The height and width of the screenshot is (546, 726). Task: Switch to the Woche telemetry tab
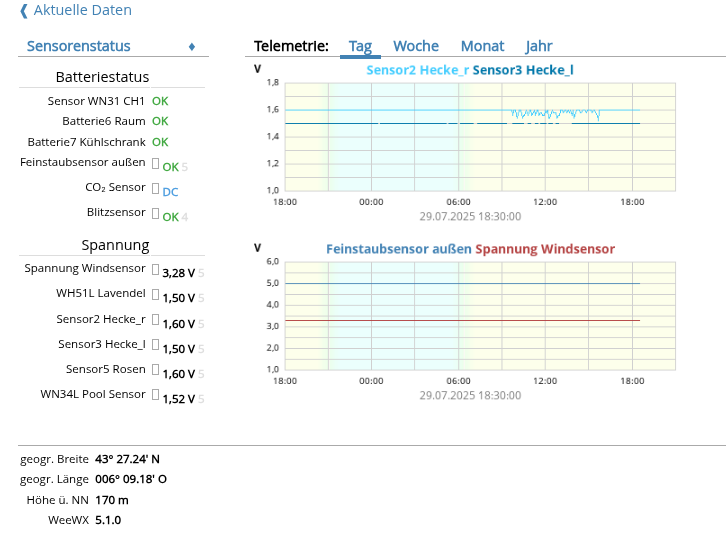click(x=416, y=46)
